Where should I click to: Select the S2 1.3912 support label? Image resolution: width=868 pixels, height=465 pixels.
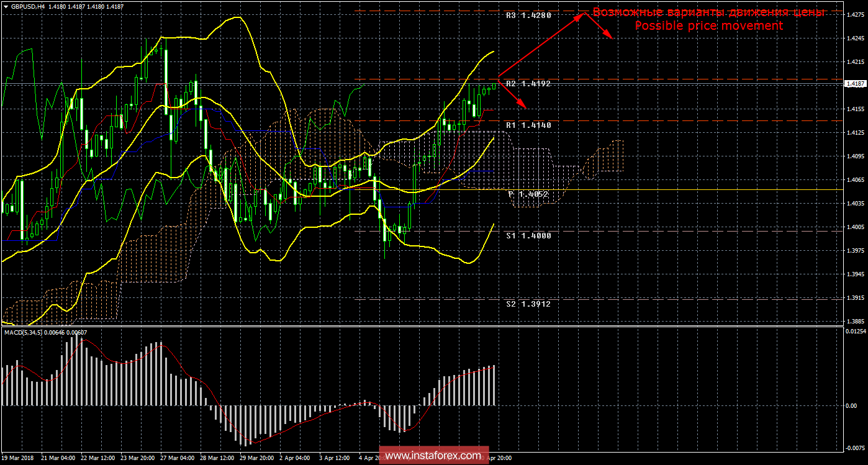point(528,304)
